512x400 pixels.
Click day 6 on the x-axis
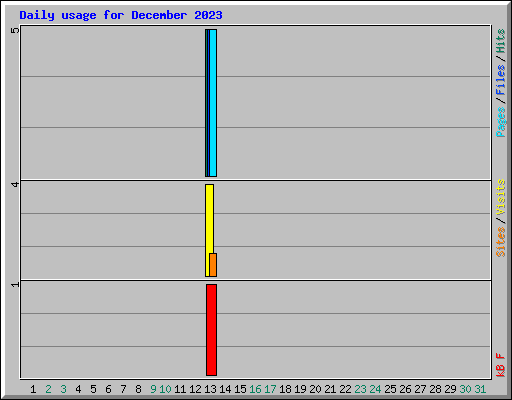108,389
